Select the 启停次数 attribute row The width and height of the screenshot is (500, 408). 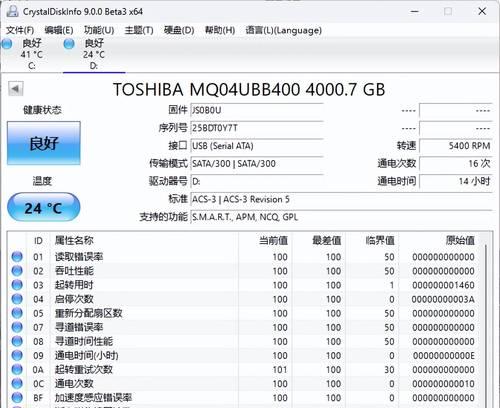(243, 299)
